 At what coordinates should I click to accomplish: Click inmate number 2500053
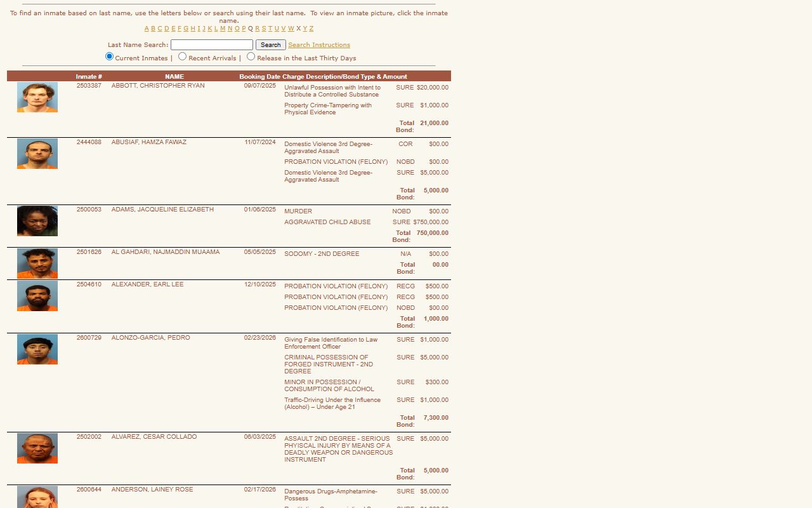(x=89, y=210)
